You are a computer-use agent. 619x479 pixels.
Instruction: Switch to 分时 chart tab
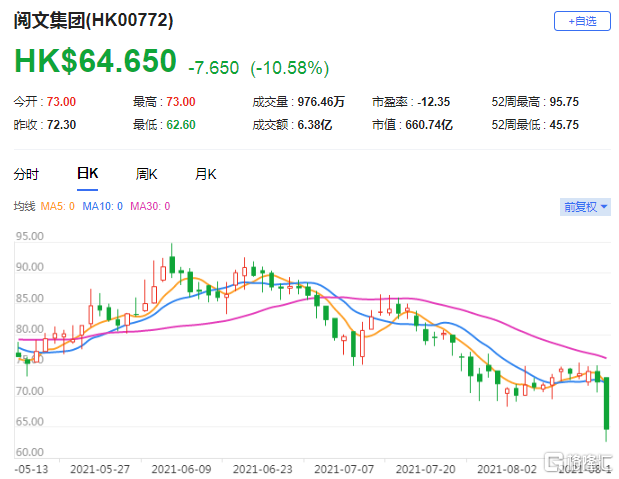[x=26, y=174]
